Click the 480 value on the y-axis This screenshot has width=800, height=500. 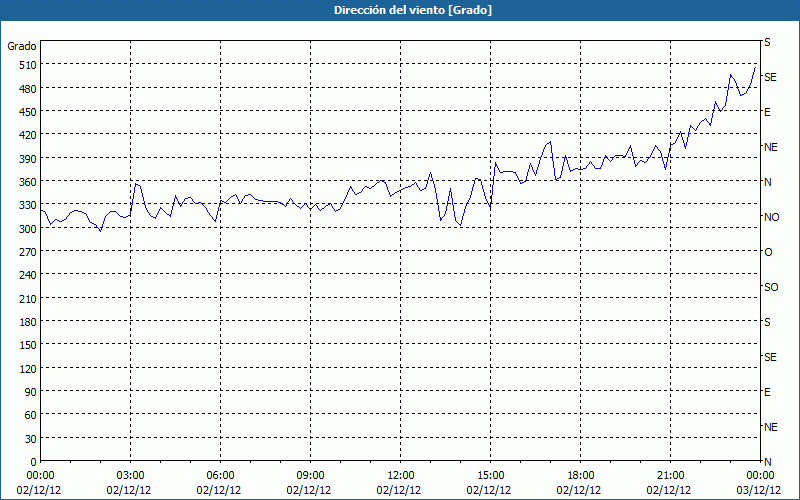click(28, 89)
